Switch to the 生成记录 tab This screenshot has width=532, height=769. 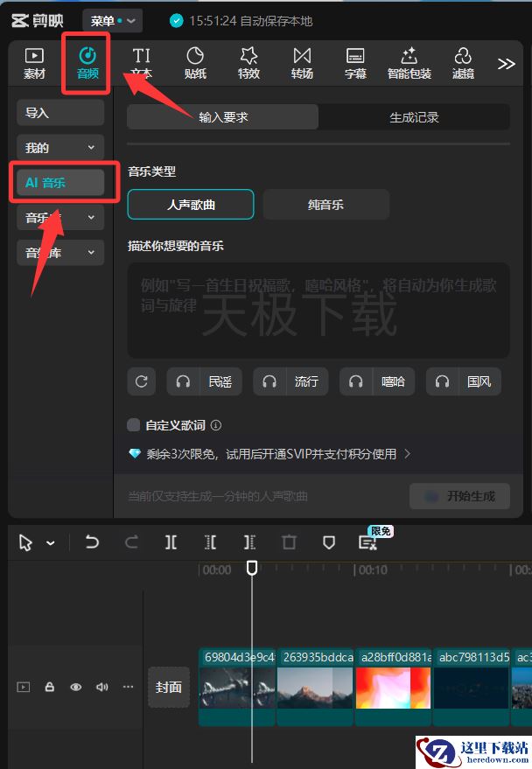[x=415, y=117]
